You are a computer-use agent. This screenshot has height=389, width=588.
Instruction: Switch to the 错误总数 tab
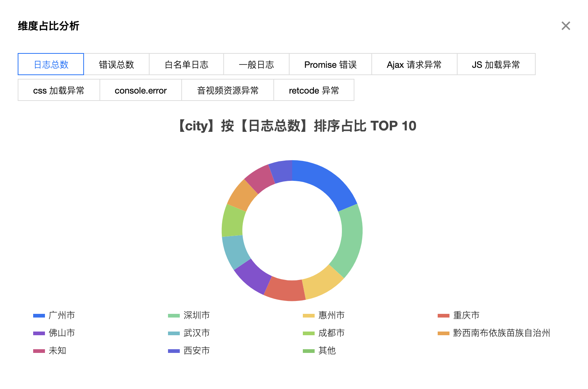pos(116,64)
